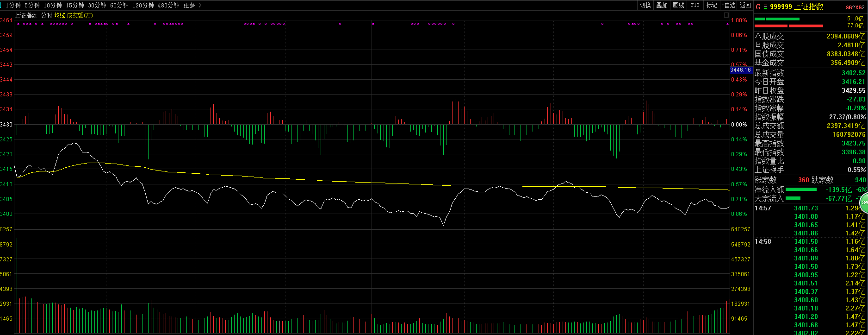
Task: Click the 14:58 tick time entry
Action: (763, 241)
